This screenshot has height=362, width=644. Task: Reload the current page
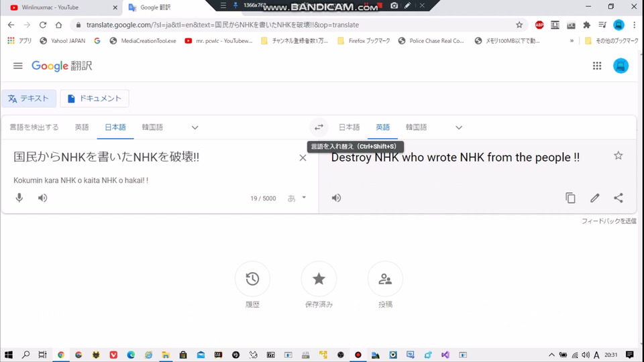click(43, 25)
